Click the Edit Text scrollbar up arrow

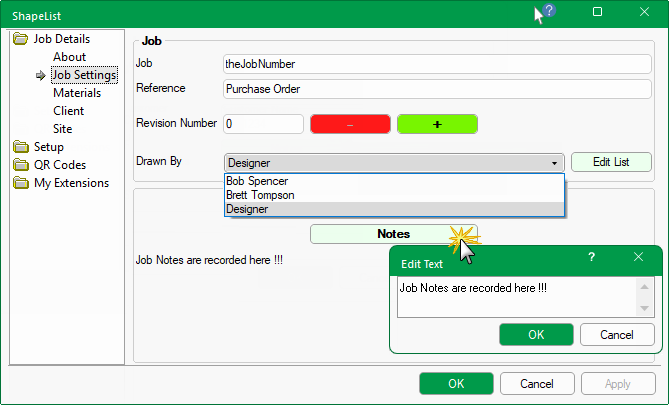(644, 287)
